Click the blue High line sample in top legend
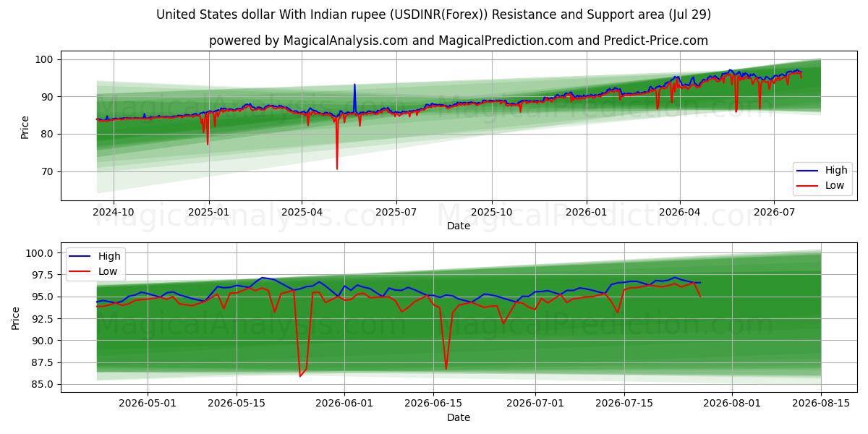Screen dimensions: 868x434 [808, 171]
